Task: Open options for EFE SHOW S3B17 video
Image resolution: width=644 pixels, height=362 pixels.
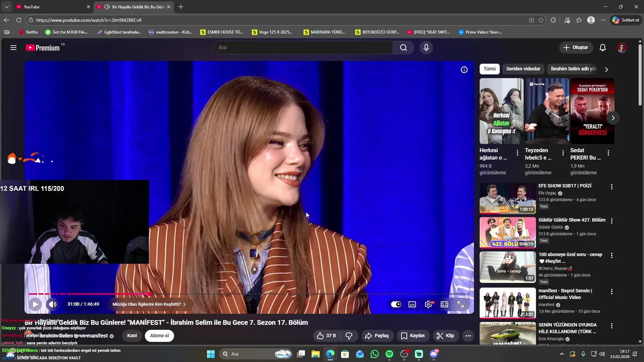Action: pos(612,187)
